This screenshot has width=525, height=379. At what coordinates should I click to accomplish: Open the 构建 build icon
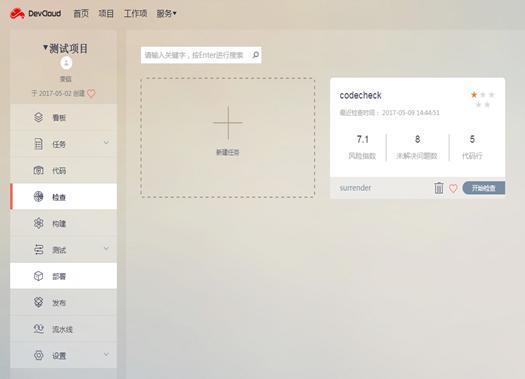click(39, 223)
